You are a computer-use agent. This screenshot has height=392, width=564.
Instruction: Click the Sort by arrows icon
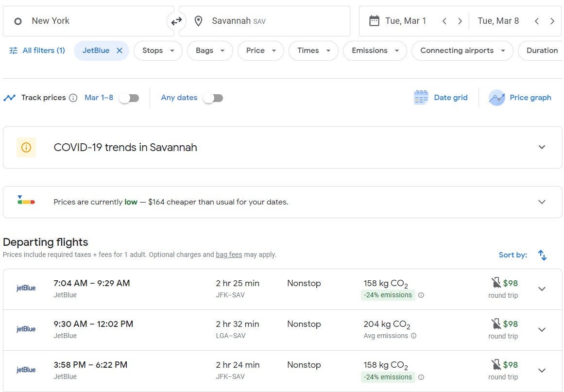[542, 255]
